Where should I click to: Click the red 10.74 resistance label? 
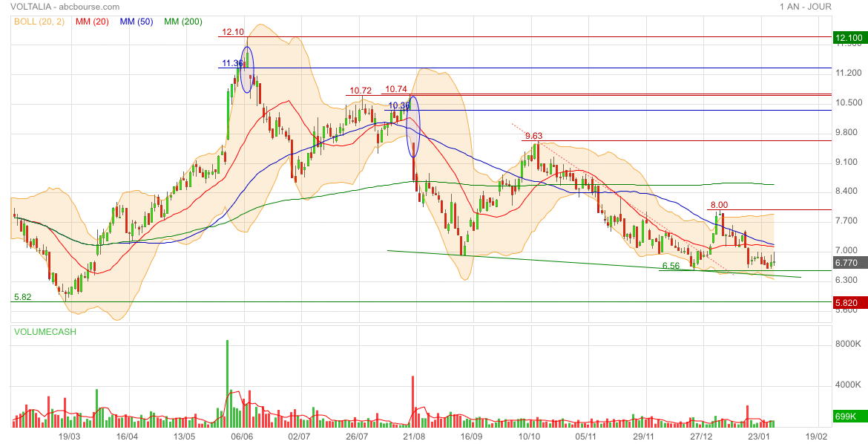click(396, 88)
